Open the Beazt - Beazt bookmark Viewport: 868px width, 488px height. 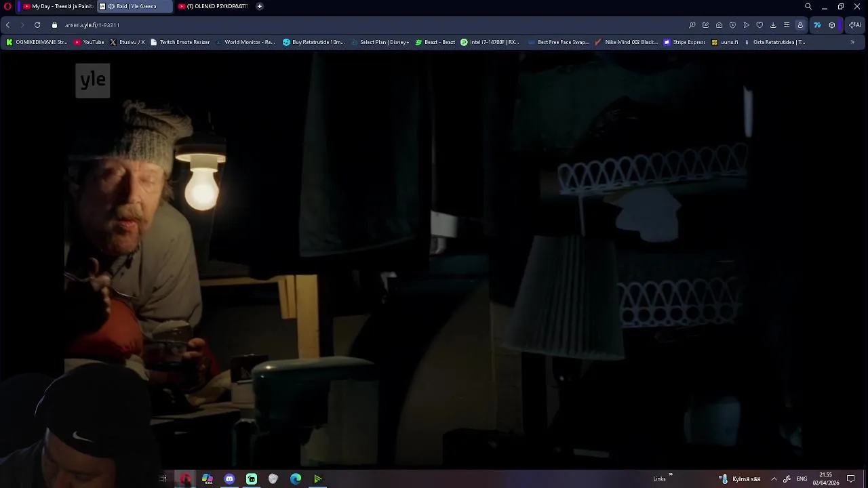coord(435,42)
